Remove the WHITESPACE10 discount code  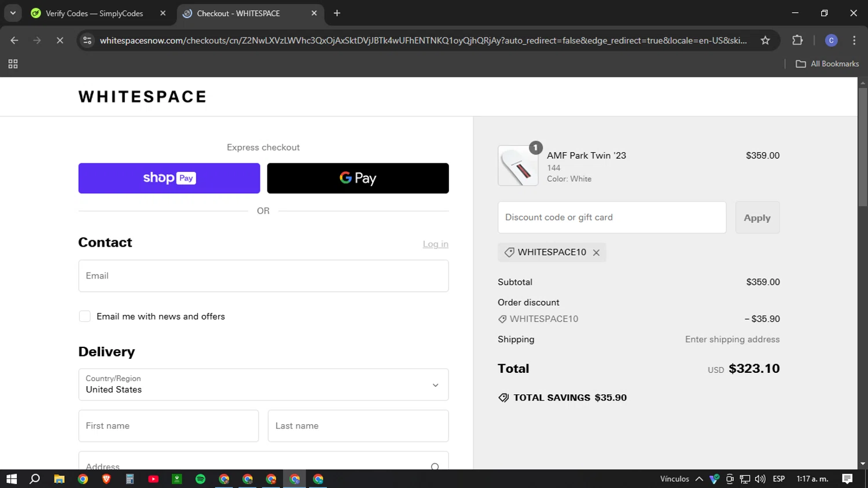click(x=596, y=252)
